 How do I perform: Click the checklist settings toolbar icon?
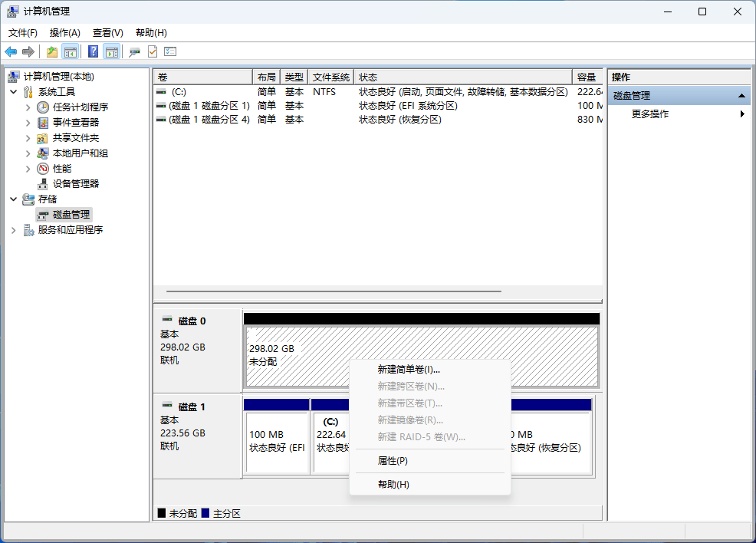tap(170, 52)
